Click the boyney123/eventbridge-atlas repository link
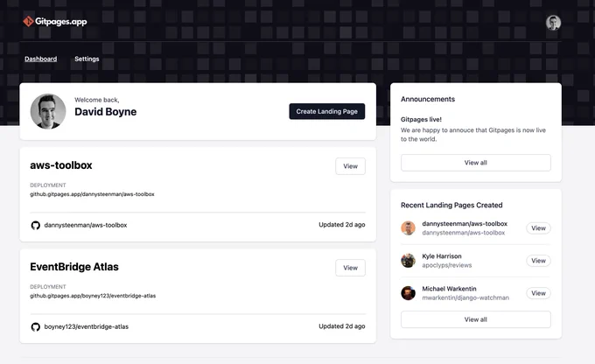This screenshot has height=364, width=595. (x=86, y=326)
